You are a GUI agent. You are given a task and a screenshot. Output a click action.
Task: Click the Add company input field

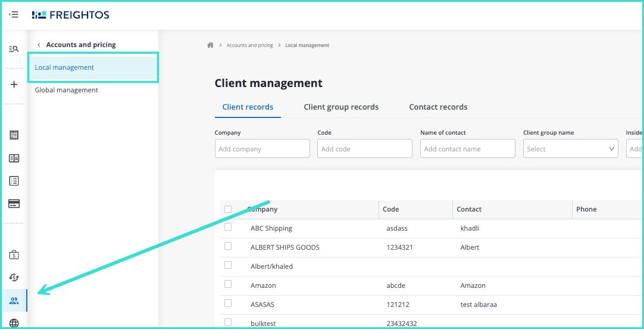tap(262, 149)
